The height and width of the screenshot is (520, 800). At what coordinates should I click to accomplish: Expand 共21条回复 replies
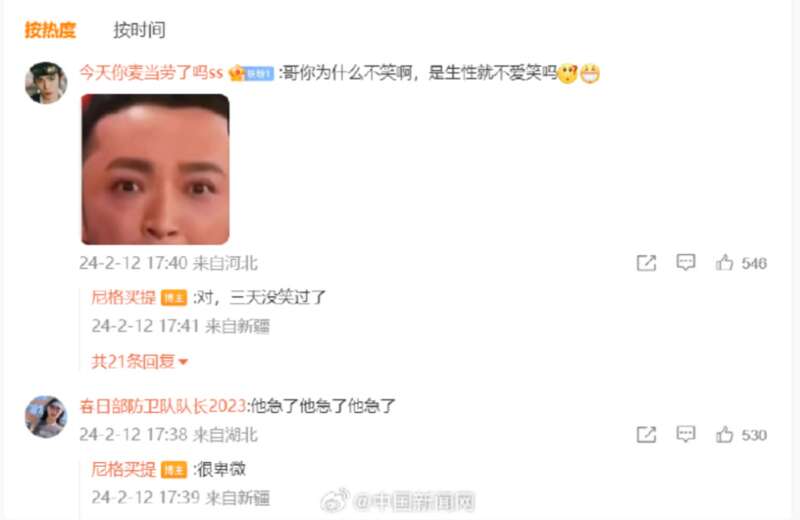coord(139,361)
